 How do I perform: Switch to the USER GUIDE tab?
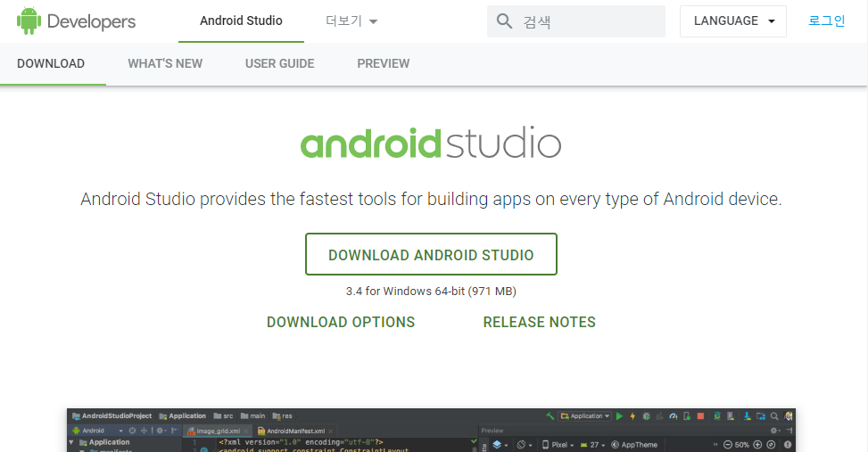[279, 63]
